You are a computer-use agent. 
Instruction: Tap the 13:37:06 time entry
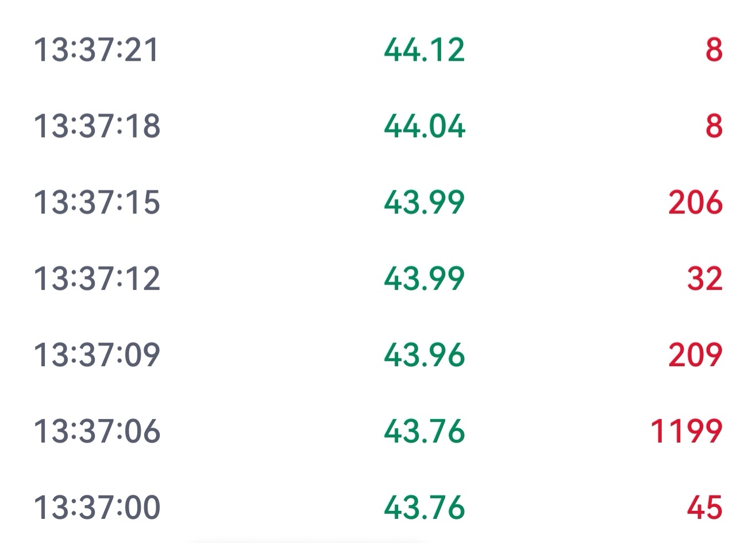pyautogui.click(x=97, y=431)
